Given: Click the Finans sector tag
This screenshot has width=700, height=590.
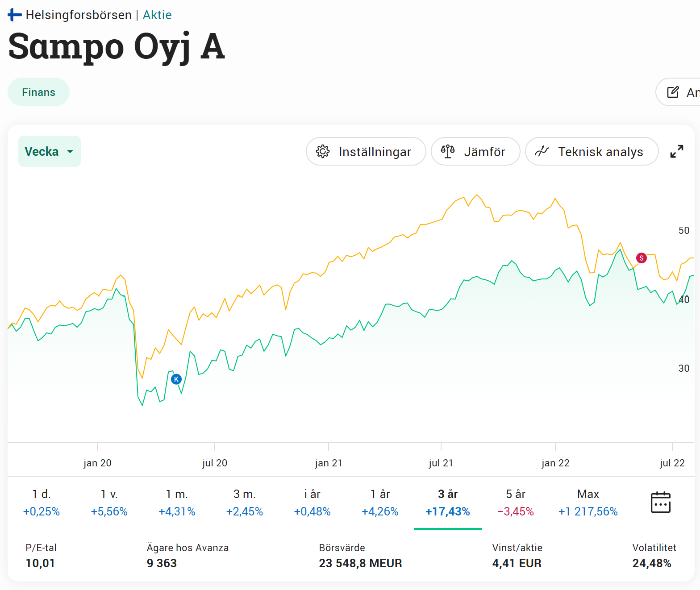Looking at the screenshot, I should (39, 92).
